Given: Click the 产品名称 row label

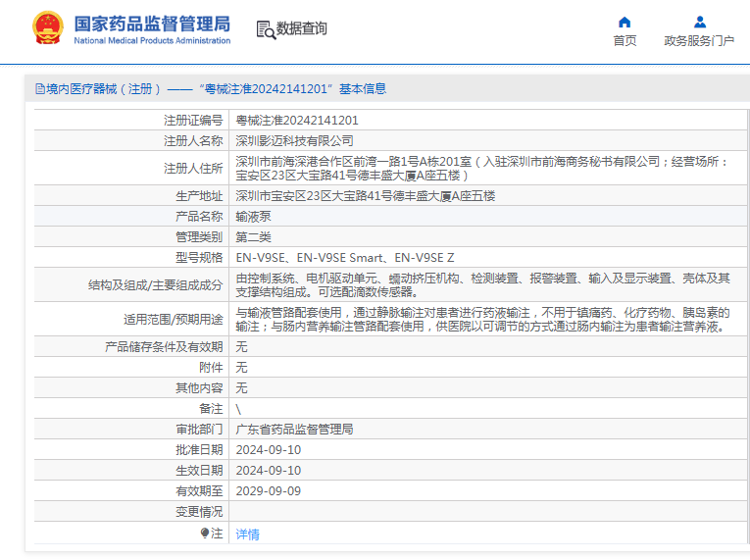Looking at the screenshot, I should coord(199,217).
